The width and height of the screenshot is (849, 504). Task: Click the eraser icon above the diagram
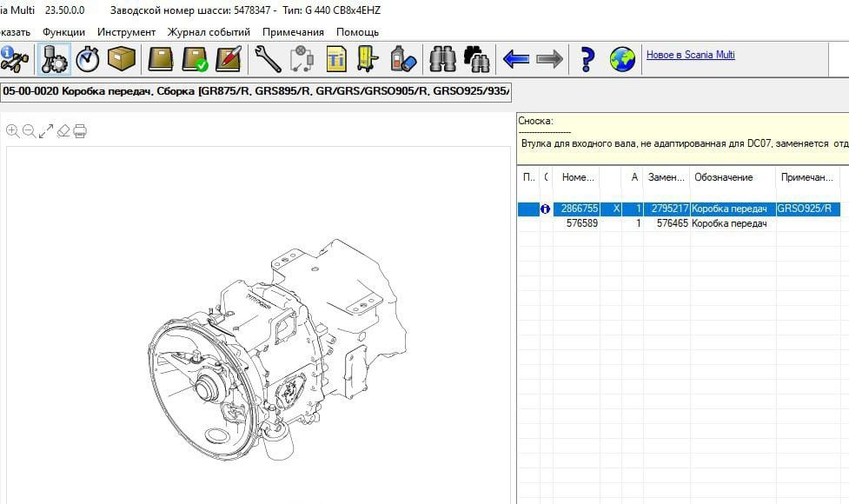coord(63,131)
